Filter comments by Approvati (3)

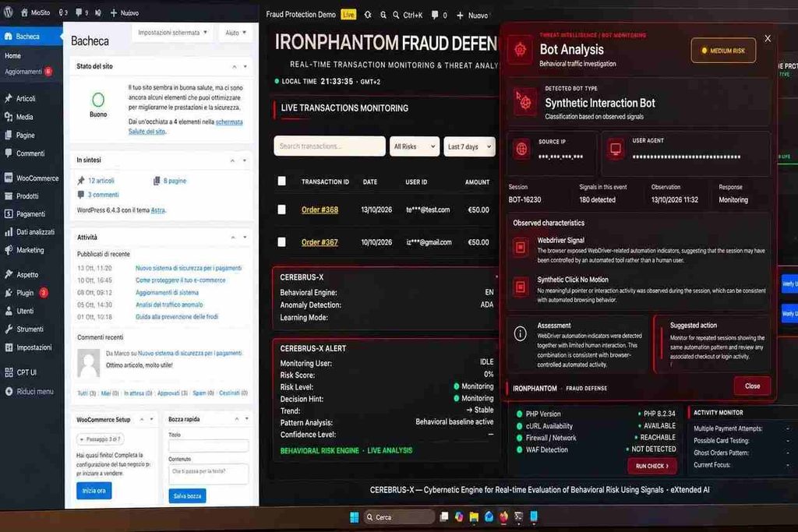click(x=172, y=393)
